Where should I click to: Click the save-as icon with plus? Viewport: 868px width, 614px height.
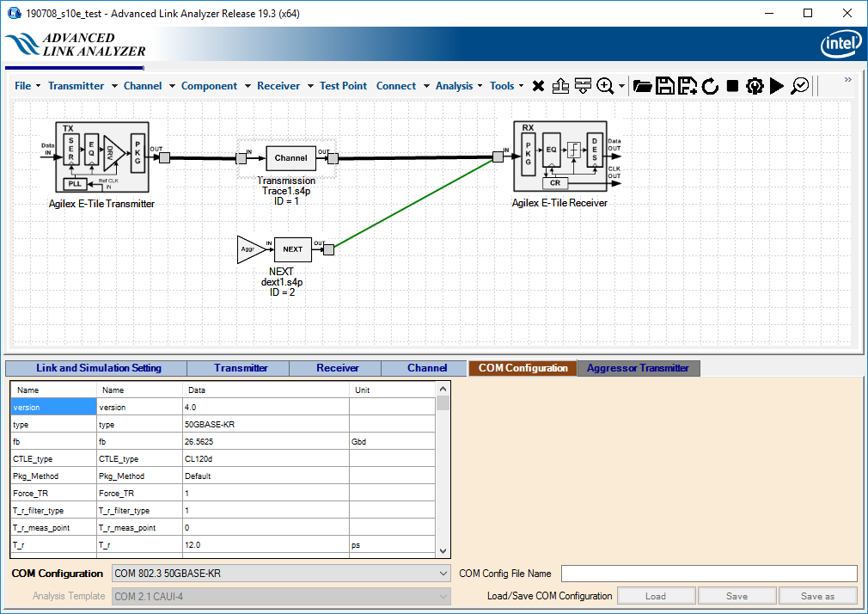[x=688, y=86]
